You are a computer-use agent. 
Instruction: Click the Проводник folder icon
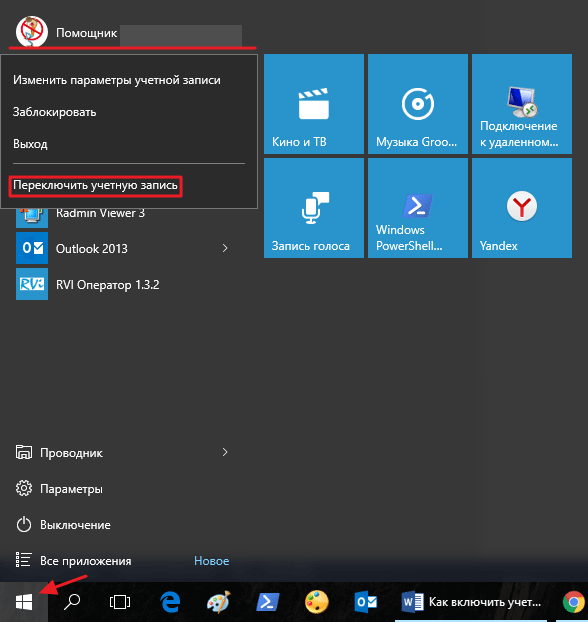23,452
